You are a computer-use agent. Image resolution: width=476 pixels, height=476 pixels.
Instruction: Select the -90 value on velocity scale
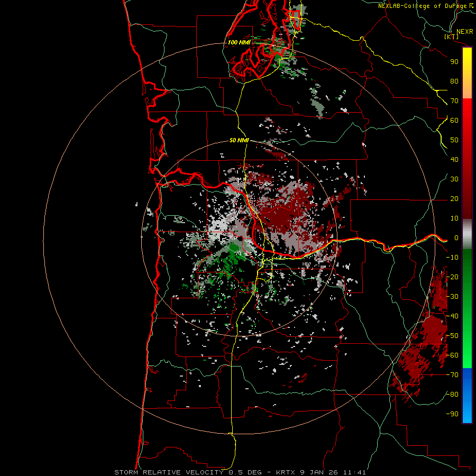click(452, 414)
